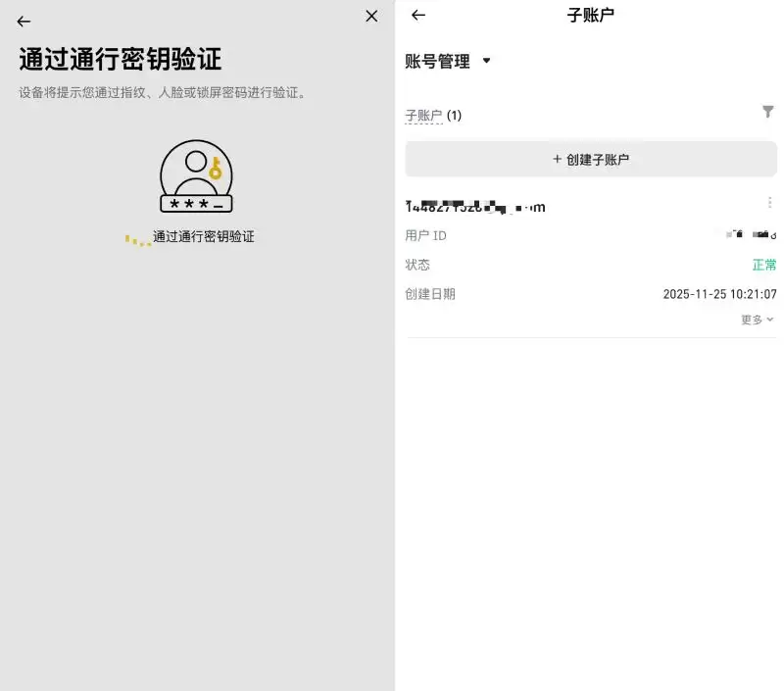Close the passkey verification dialog with the X
The width and height of the screenshot is (784, 691).
point(370,16)
